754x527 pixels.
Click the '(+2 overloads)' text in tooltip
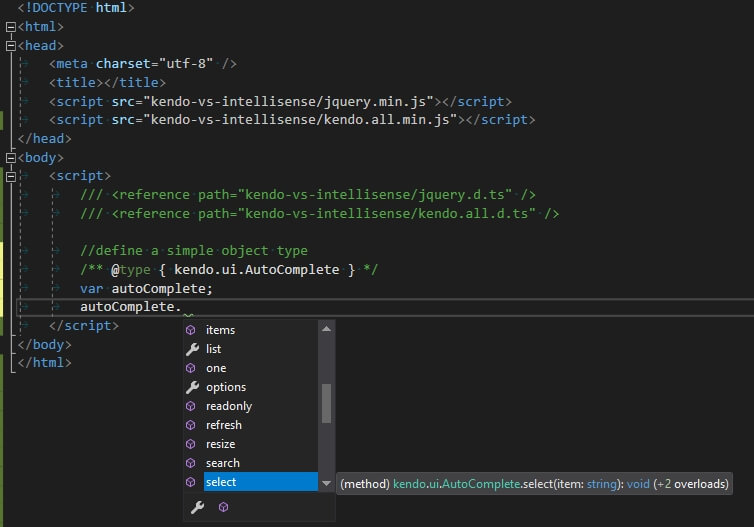pyautogui.click(x=691, y=484)
